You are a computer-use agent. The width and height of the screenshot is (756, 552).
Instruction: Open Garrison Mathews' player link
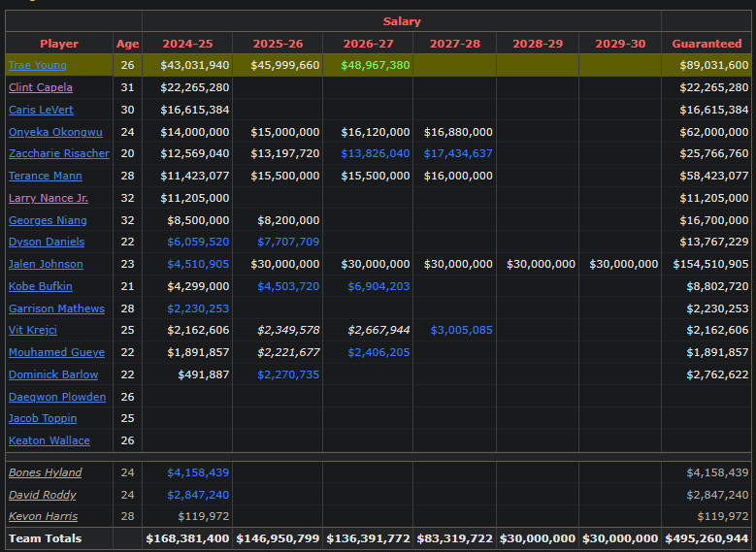coord(56,308)
